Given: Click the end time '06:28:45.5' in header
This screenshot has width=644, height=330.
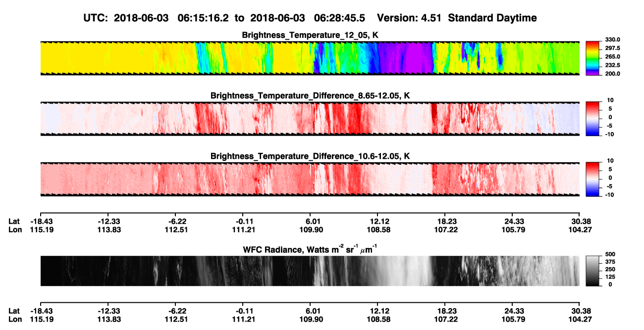Looking at the screenshot, I should coord(339,18).
